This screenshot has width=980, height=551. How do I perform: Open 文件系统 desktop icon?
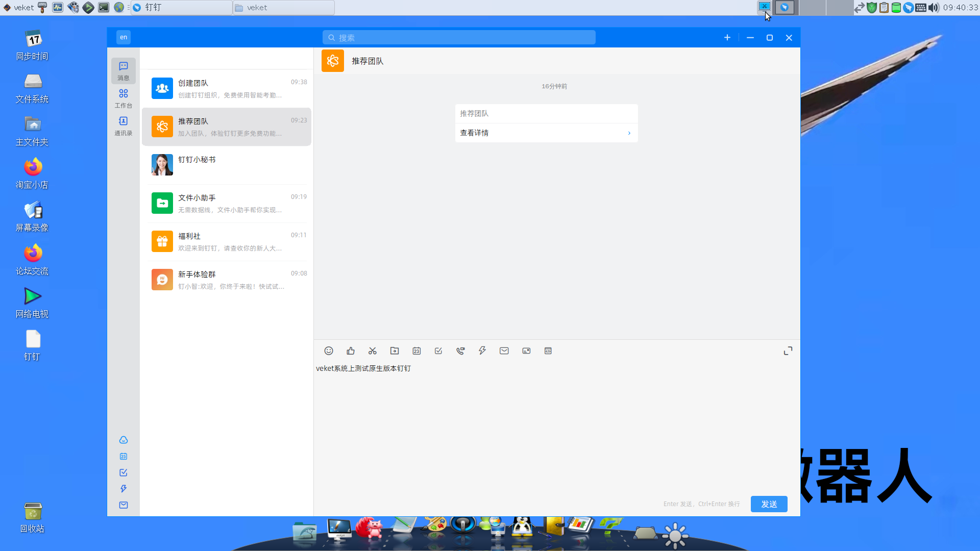(32, 88)
